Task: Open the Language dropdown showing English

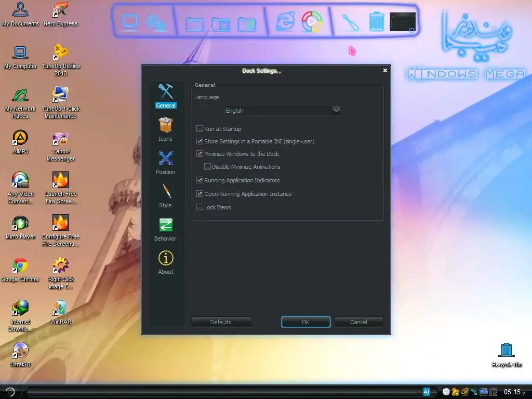Action: 282,111
